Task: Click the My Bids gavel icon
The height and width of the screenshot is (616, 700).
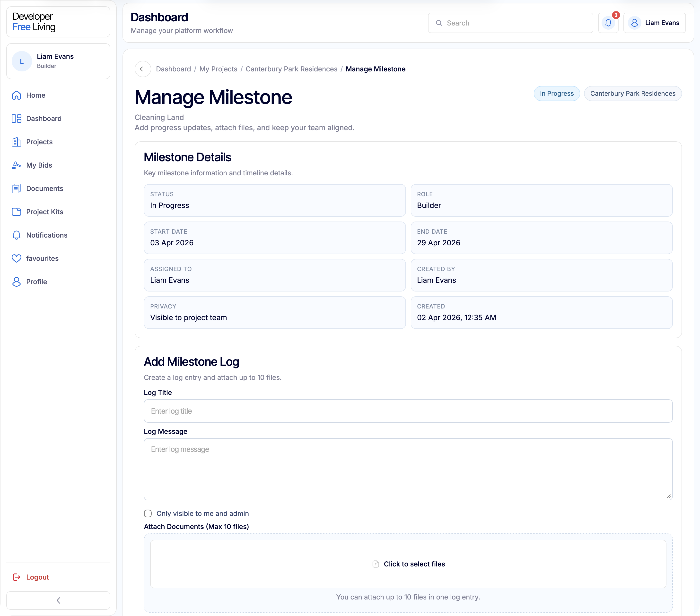Action: [x=17, y=165]
